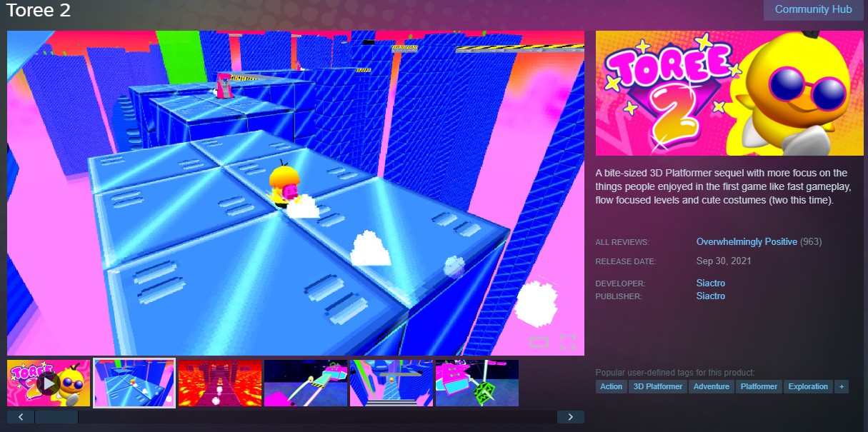Open publisher Siactro's page
The width and height of the screenshot is (868, 432).
pos(711,296)
